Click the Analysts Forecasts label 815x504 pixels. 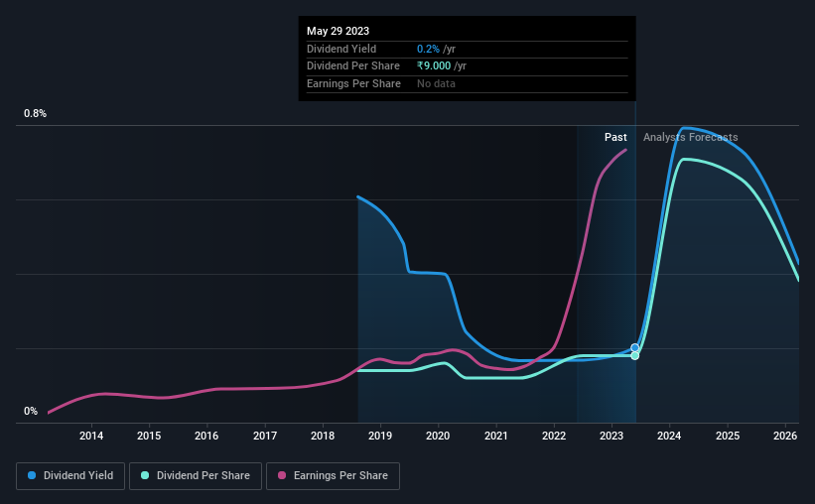pyautogui.click(x=690, y=137)
